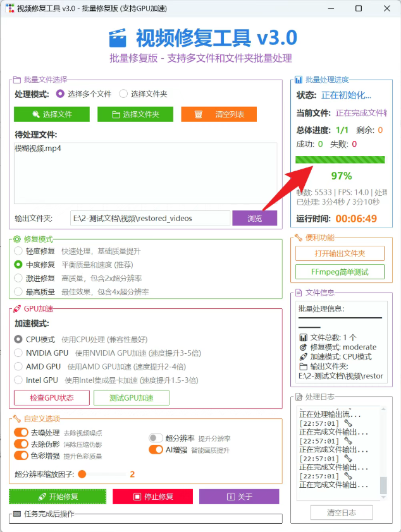The height and width of the screenshot is (532, 401).
Task: Enable the 超分辨率 switch
Action: (x=156, y=438)
